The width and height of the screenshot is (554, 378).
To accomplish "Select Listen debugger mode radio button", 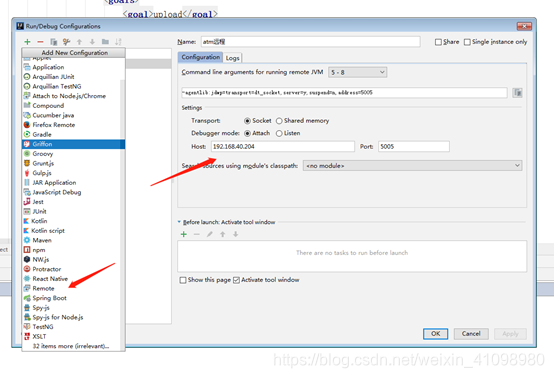I will coord(279,133).
